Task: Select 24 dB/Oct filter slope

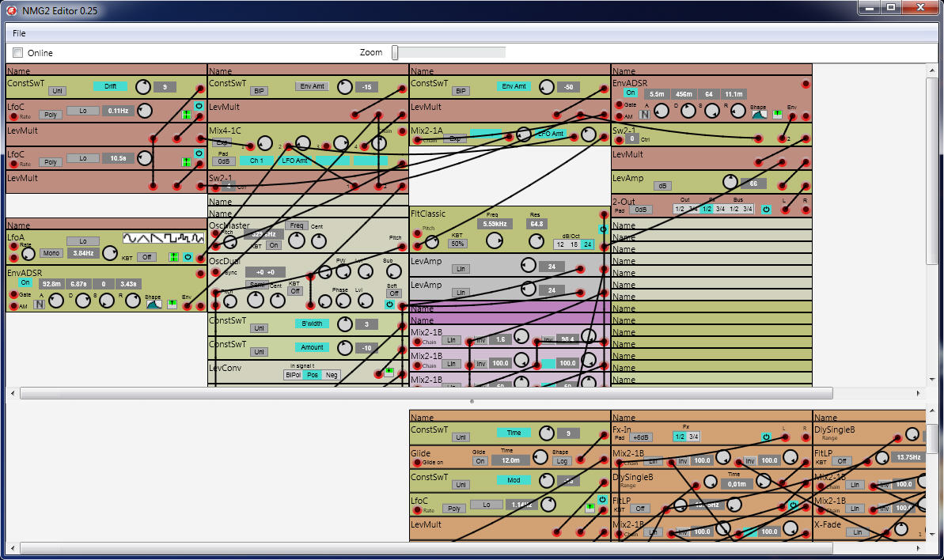Action: pyautogui.click(x=586, y=244)
